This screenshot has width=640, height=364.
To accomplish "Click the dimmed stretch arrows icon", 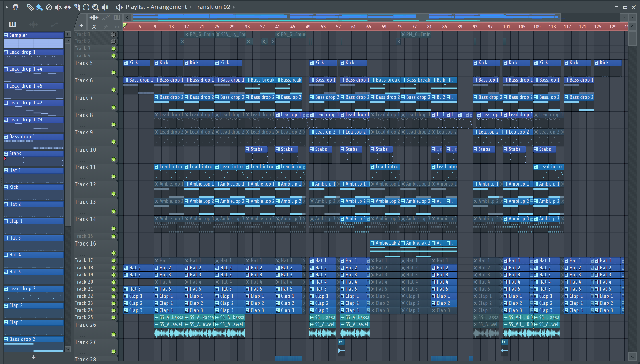I will (x=117, y=26).
